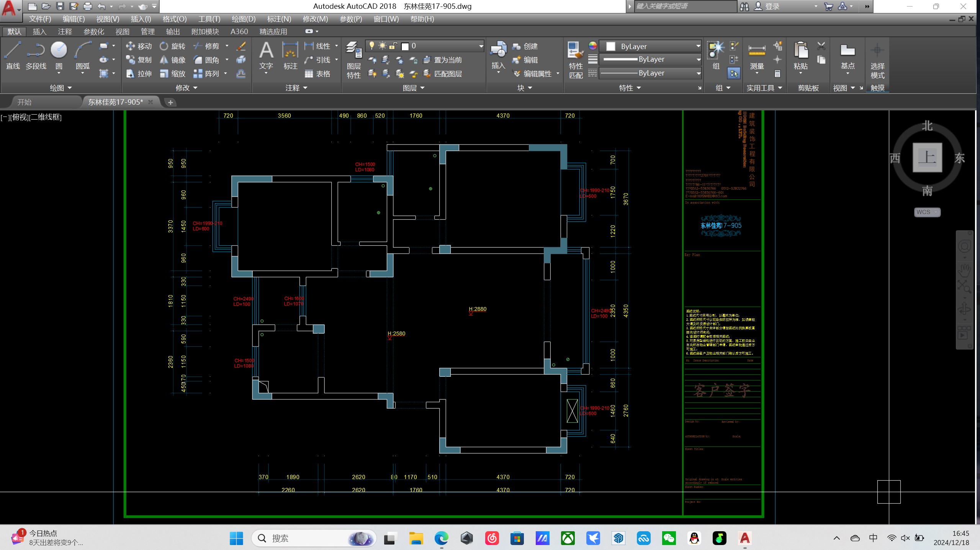Open the 图层特性 layer properties panel
Image resolution: width=980 pixels, height=550 pixels.
pyautogui.click(x=353, y=60)
